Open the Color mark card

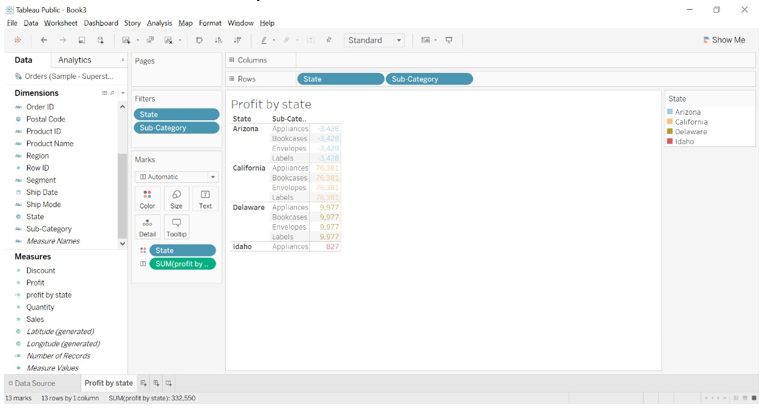coord(147,199)
